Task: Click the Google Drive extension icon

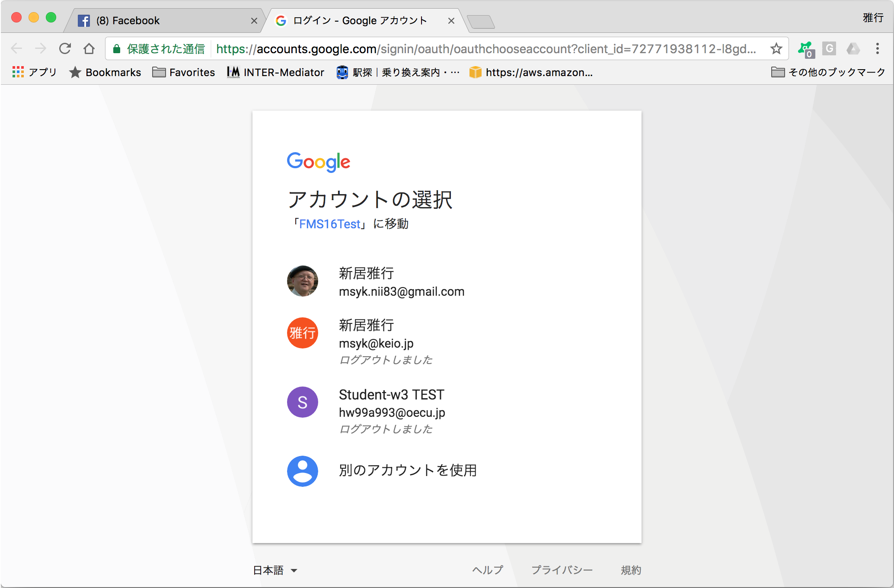Action: [853, 48]
